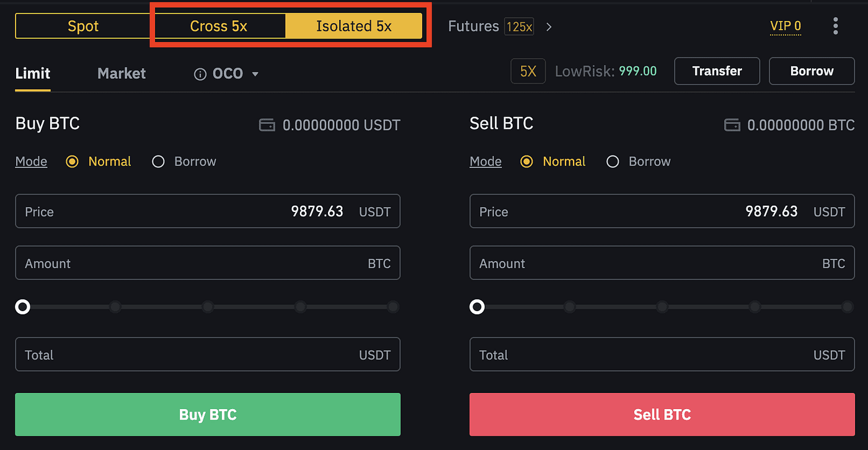This screenshot has width=868, height=450.
Task: Click the Borrow button
Action: coord(812,71)
